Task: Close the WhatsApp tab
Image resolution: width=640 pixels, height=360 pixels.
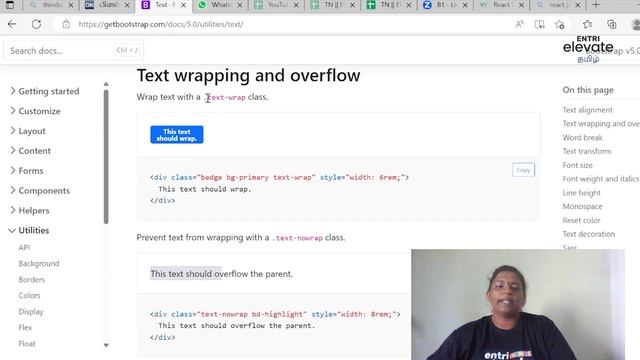Action: point(240,5)
